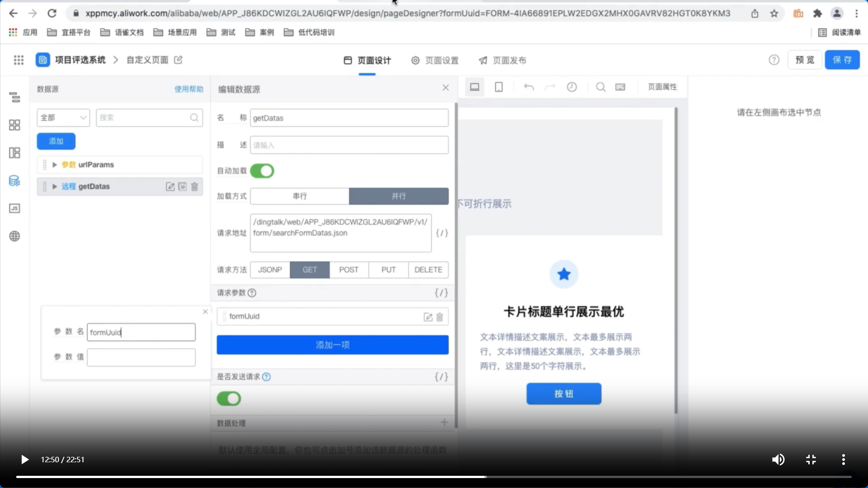The image size is (868, 488).
Task: Switch canvas to mobile device view
Action: 499,87
